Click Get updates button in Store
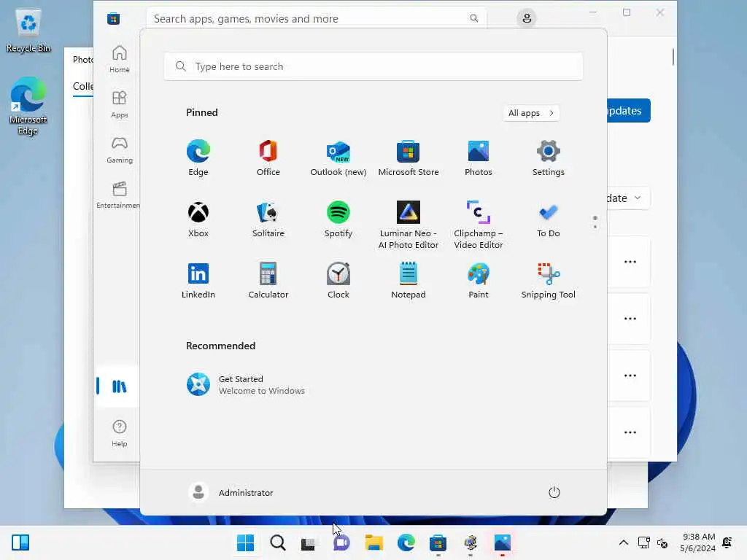The width and height of the screenshot is (747, 560). pyautogui.click(x=629, y=111)
